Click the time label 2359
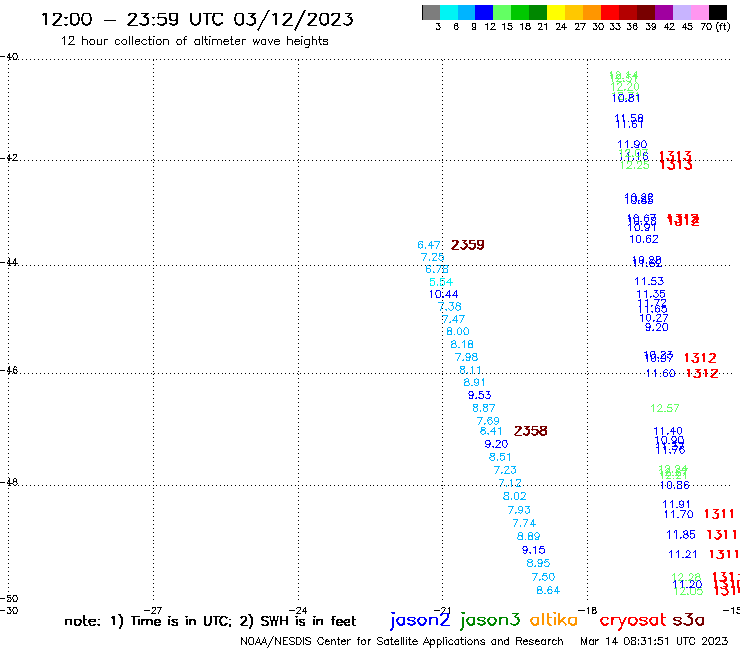The height and width of the screenshot is (650, 740). tap(467, 245)
